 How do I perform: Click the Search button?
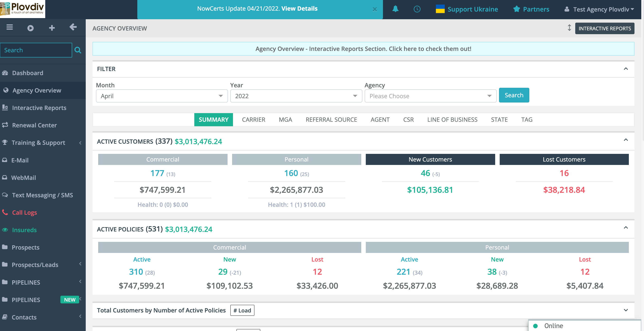coord(514,95)
